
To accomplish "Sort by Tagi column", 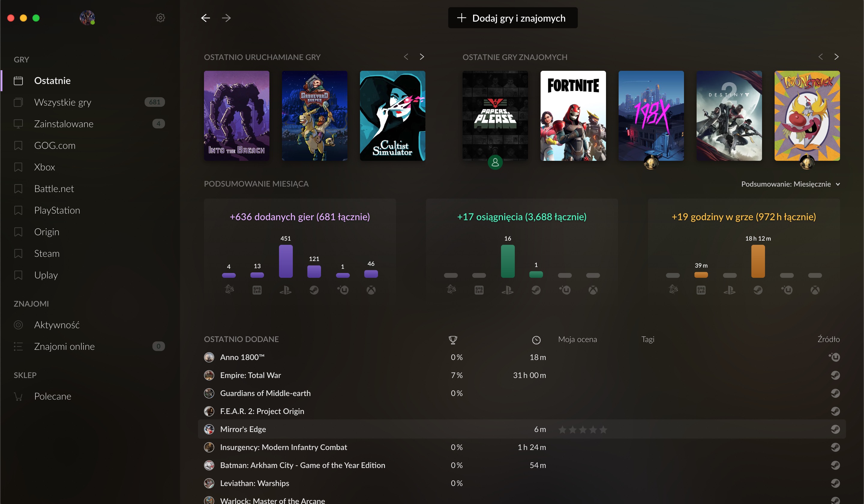I will [x=648, y=339].
